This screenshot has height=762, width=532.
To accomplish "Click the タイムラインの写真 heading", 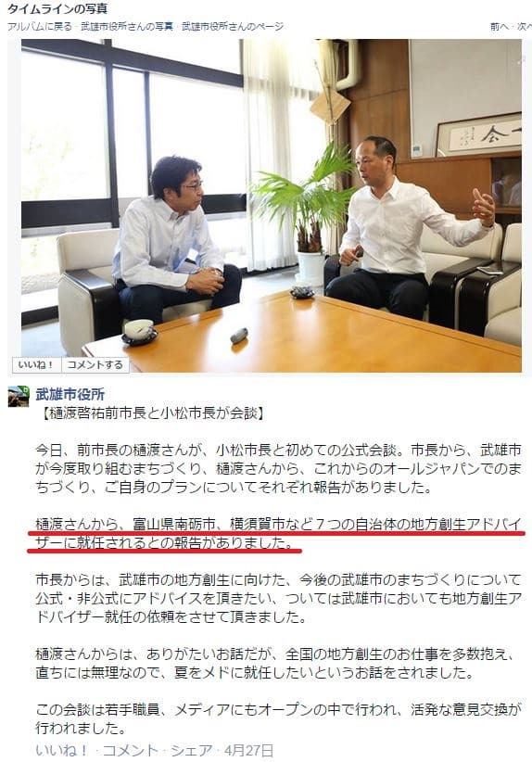I will 57,8.
